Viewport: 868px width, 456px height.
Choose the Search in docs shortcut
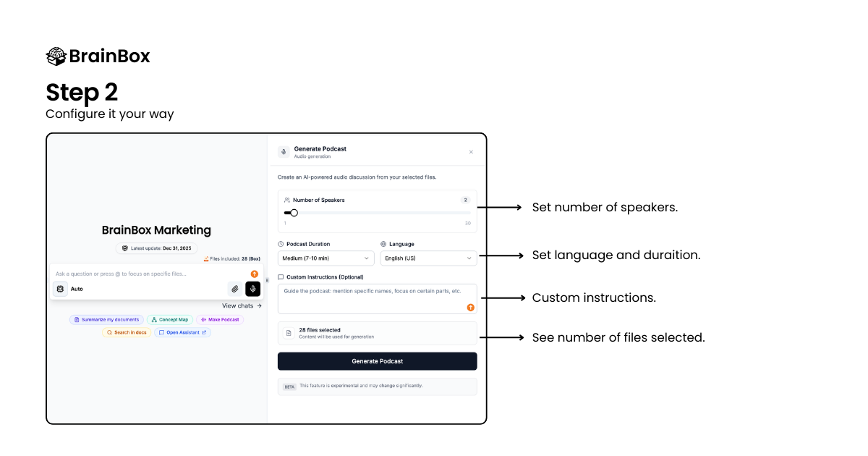pyautogui.click(x=127, y=332)
